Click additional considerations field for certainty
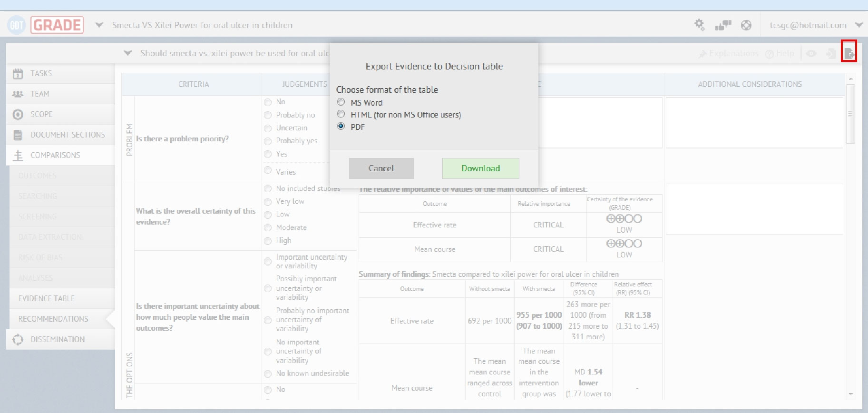The height and width of the screenshot is (413, 868). click(754, 209)
